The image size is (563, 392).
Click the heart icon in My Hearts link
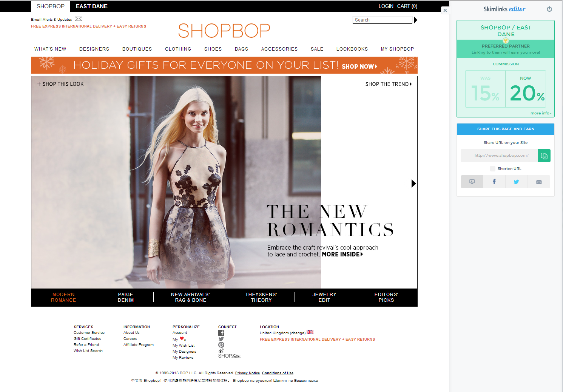[x=182, y=338]
